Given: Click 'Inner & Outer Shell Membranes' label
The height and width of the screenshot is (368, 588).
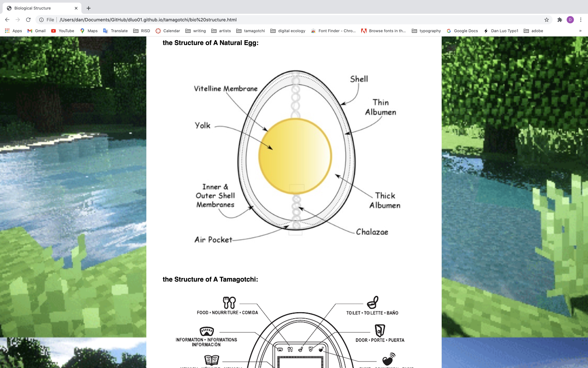Looking at the screenshot, I should point(215,196).
